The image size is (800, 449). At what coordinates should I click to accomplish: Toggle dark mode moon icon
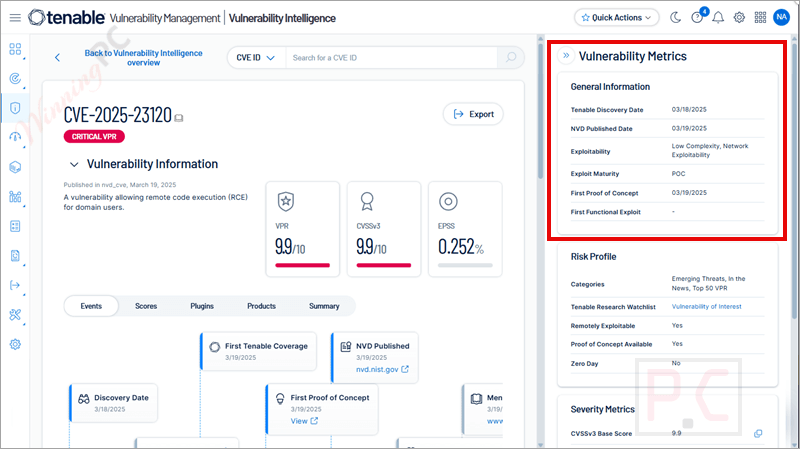[675, 18]
